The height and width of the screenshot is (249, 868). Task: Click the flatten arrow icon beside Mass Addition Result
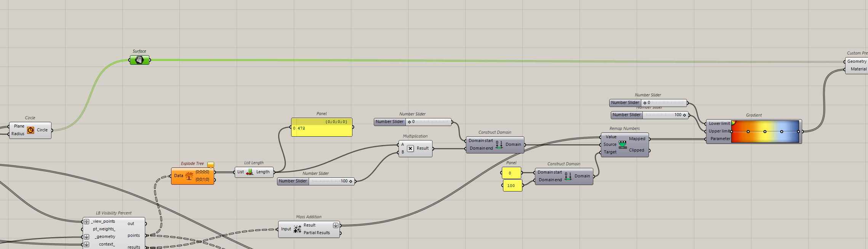[x=335, y=225]
